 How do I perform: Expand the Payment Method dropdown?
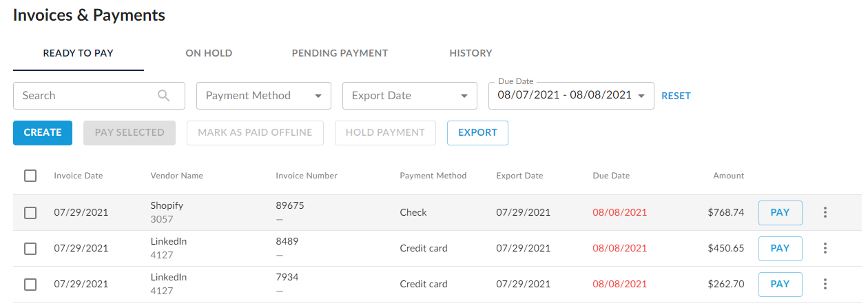[263, 96]
